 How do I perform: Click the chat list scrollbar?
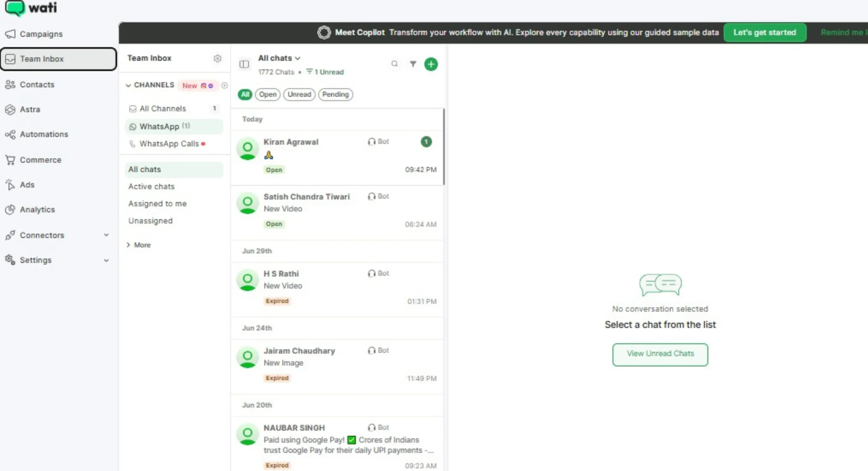443,147
